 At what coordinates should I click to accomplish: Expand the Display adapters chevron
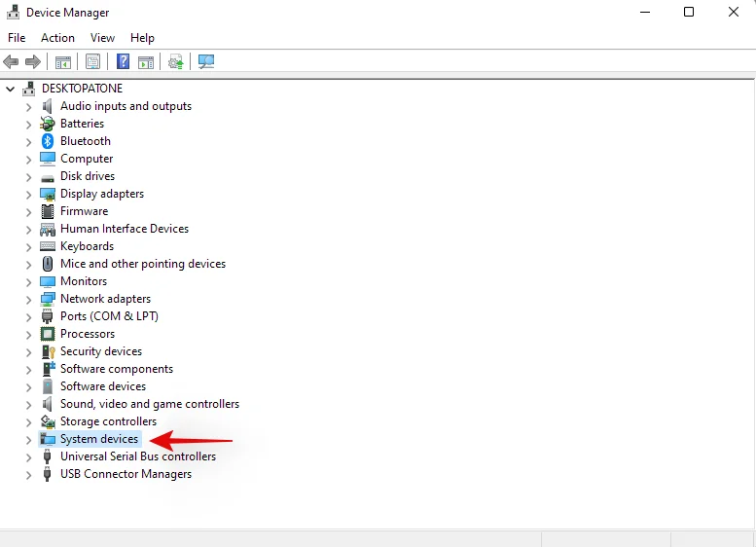tap(28, 195)
